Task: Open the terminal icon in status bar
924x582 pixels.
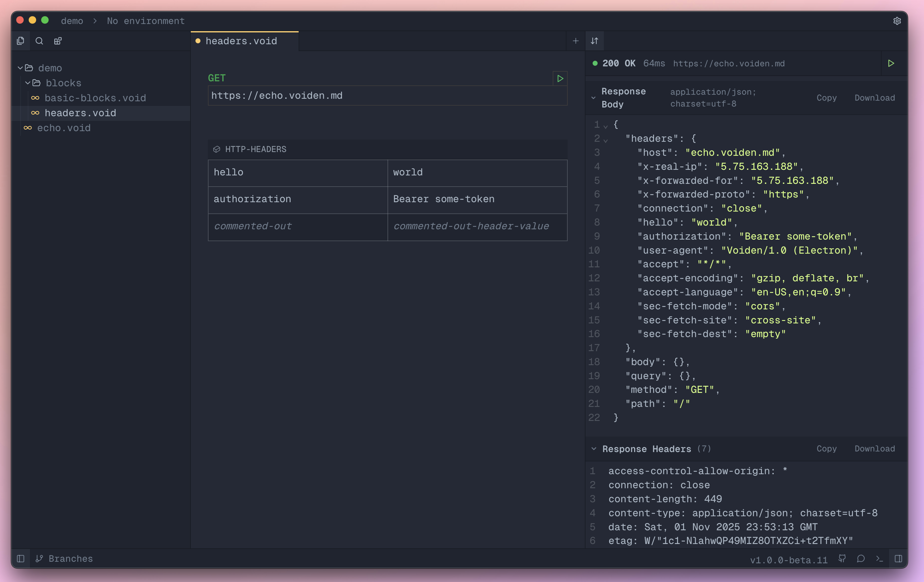Action: point(879,559)
